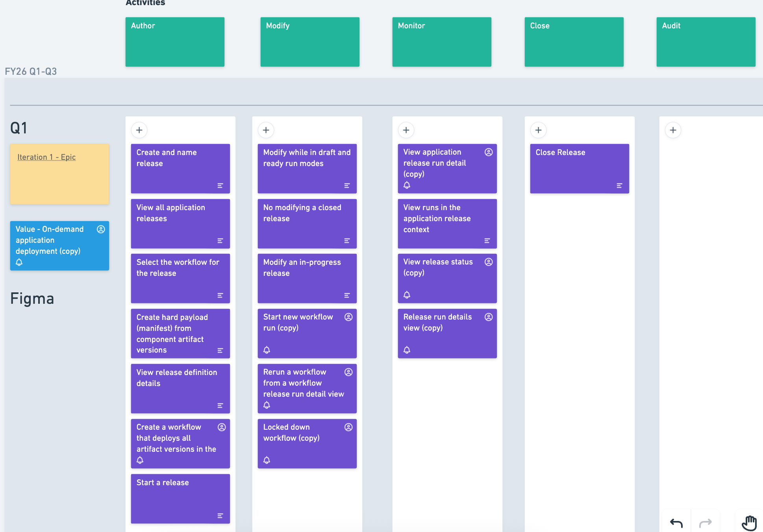Click the FY26 Q1-Q3 label
Image resolution: width=763 pixels, height=532 pixels.
[31, 72]
